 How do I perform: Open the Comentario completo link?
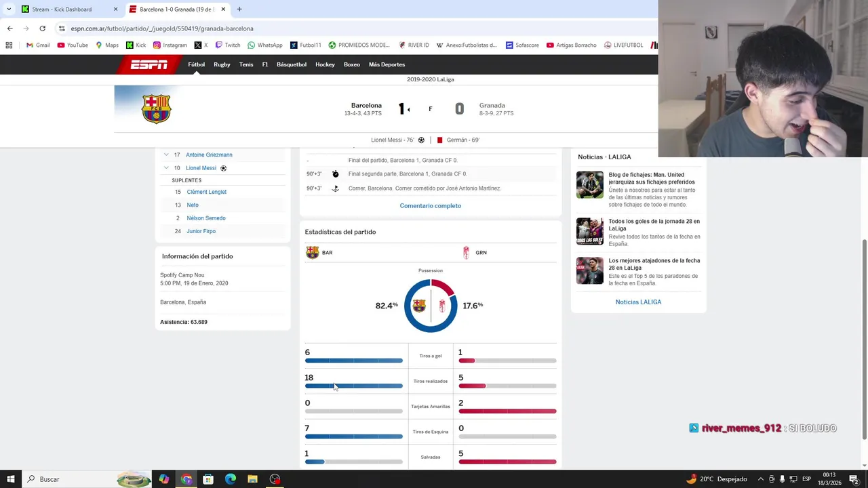tap(431, 206)
